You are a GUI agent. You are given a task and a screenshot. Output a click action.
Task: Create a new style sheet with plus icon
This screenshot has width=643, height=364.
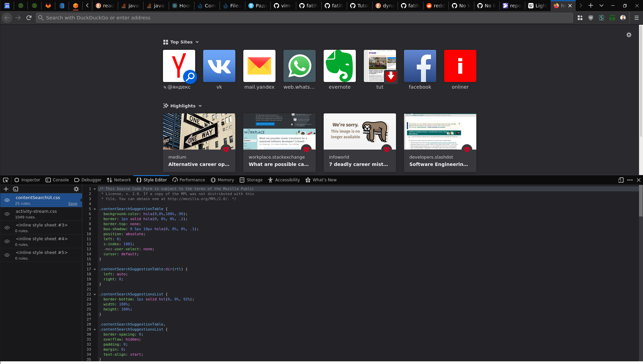pos(6,189)
